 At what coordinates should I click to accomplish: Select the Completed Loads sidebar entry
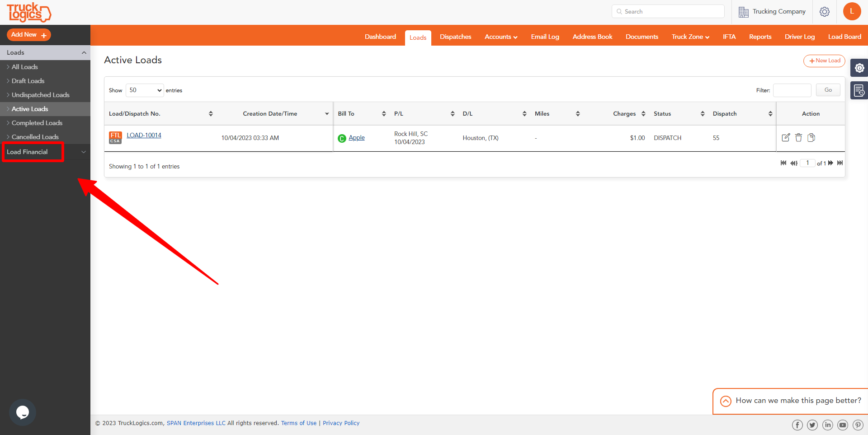[x=37, y=123]
